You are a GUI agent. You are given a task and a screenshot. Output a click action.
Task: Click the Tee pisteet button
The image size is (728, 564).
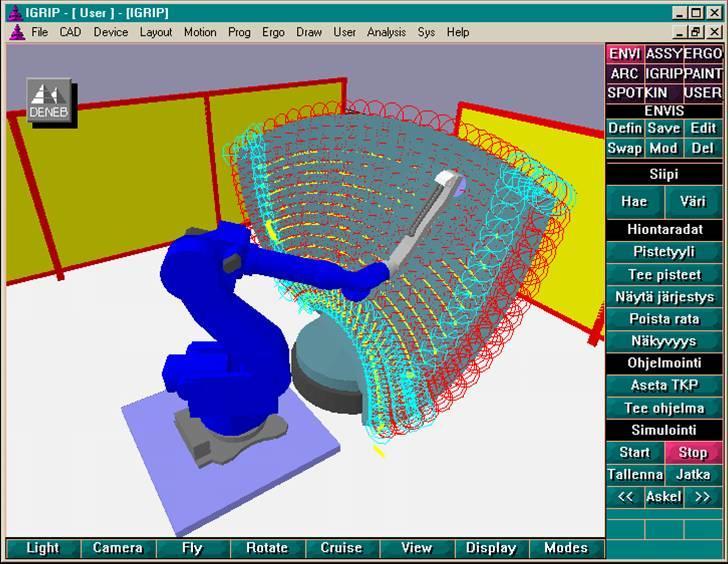664,275
